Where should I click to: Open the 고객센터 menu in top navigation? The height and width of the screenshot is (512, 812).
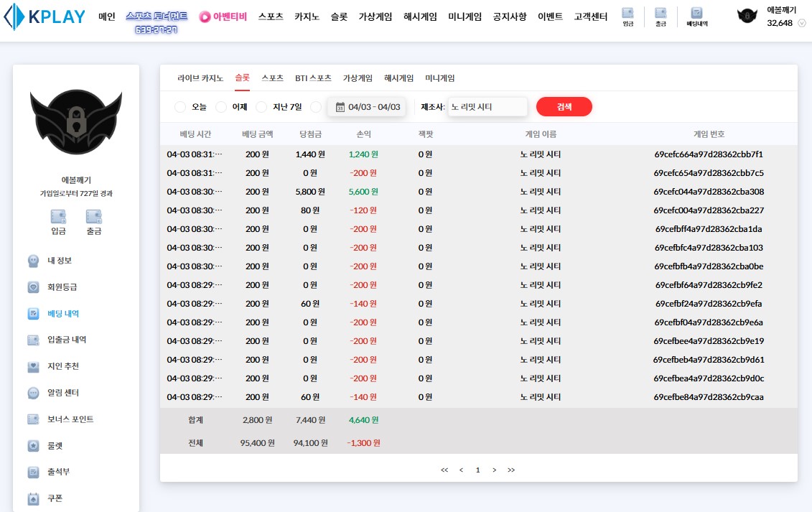tap(590, 17)
